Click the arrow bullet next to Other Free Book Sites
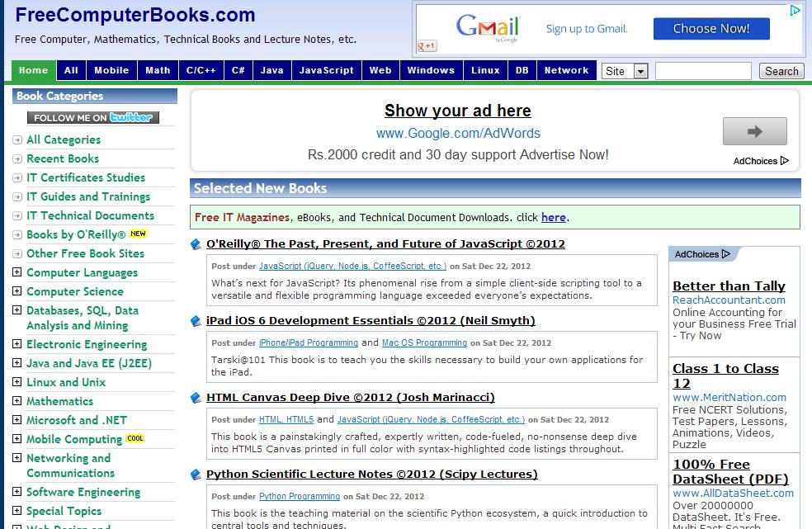The width and height of the screenshot is (812, 529). point(17,254)
